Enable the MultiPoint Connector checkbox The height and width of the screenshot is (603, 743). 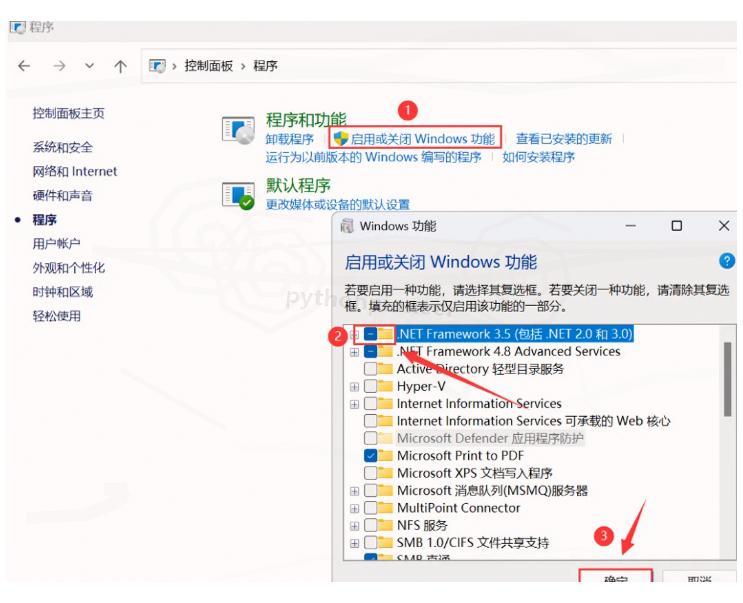click(371, 508)
